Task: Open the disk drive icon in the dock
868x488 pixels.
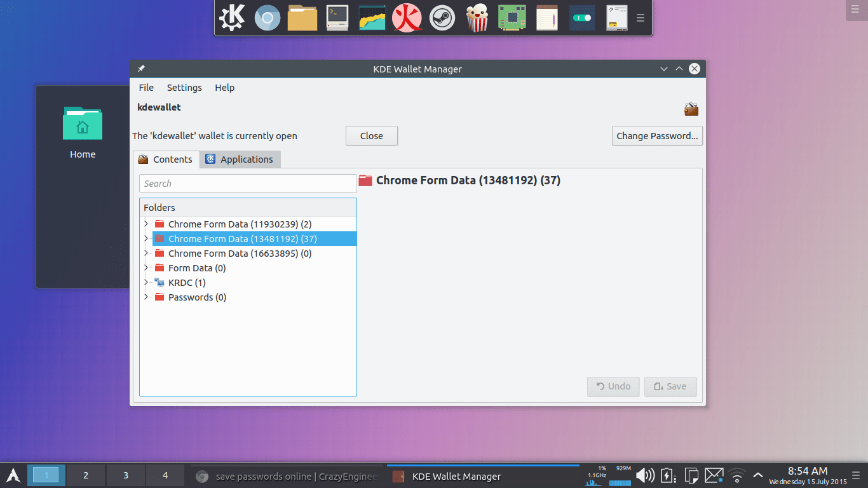Action: point(616,18)
